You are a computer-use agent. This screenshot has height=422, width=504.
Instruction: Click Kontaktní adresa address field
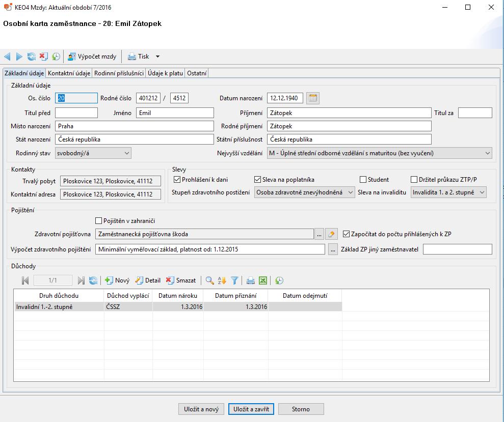tap(111, 194)
